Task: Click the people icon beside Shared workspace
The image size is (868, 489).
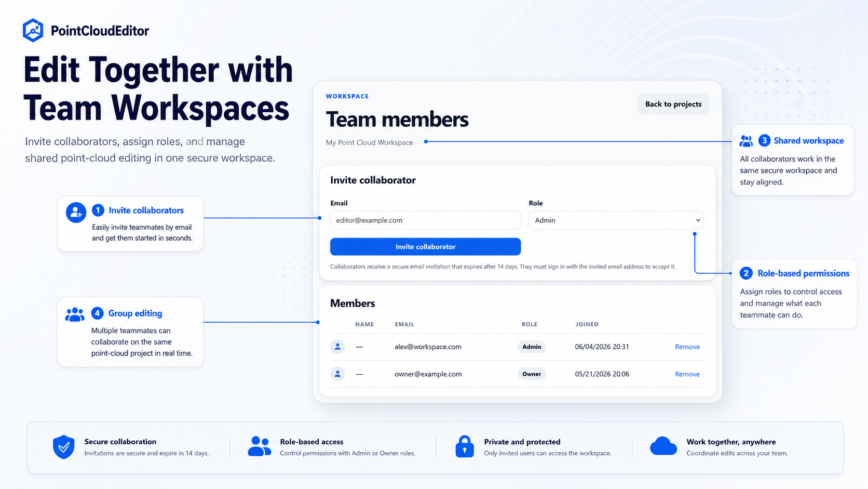Action: pos(746,141)
